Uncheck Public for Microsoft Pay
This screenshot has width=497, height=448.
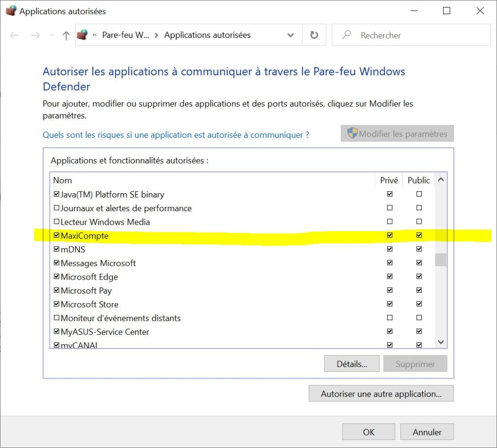coord(419,290)
